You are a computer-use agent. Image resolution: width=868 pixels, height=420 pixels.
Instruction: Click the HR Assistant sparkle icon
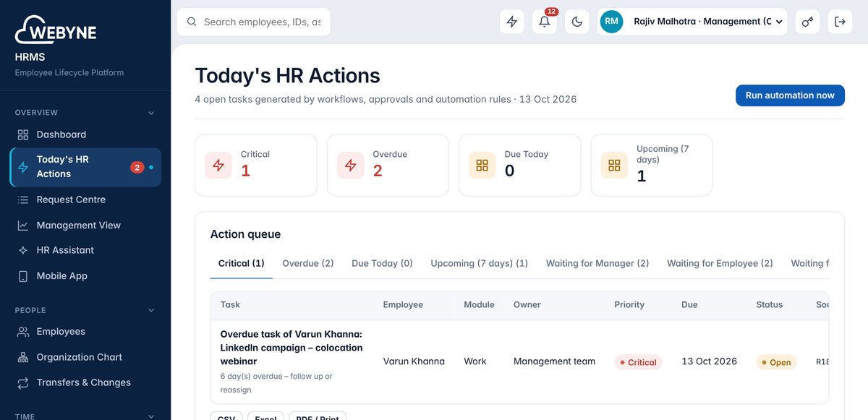click(x=23, y=250)
